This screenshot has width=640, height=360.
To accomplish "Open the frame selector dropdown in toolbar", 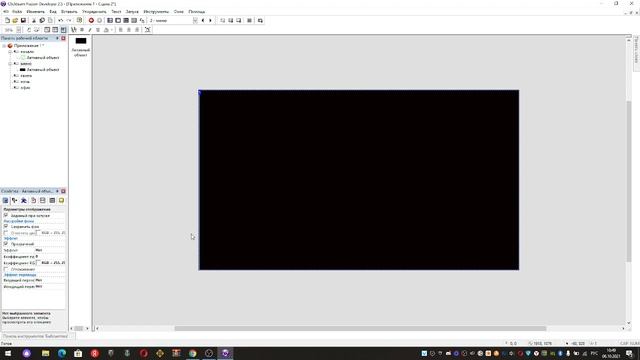I will 195,20.
